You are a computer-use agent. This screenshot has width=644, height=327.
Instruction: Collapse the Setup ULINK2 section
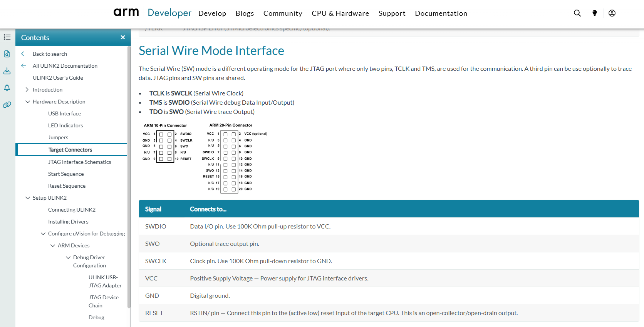(27, 198)
